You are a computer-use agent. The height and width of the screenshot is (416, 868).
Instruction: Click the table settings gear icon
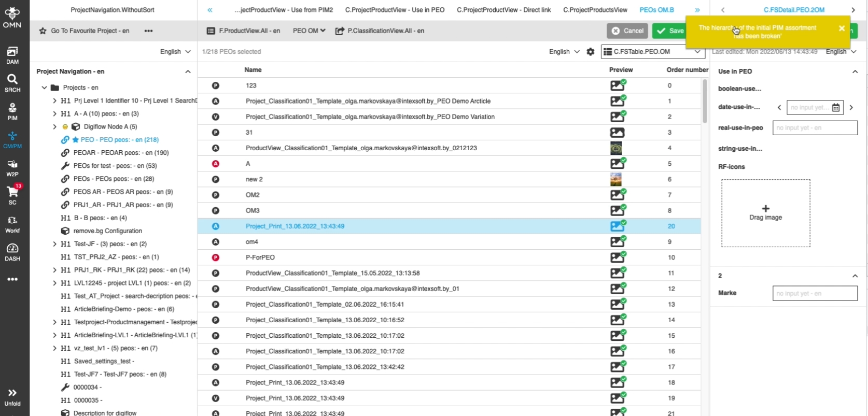(590, 52)
